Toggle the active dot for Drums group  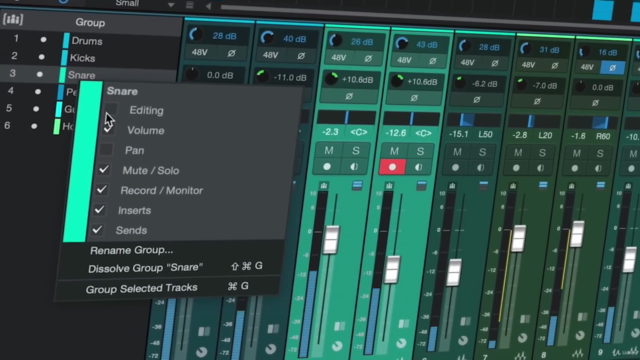coord(43,40)
